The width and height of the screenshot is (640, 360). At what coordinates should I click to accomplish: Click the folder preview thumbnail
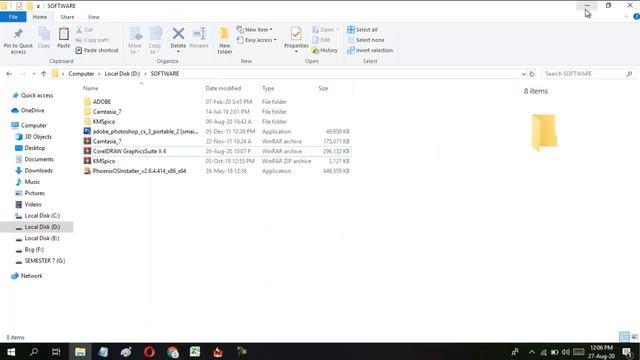(x=544, y=133)
